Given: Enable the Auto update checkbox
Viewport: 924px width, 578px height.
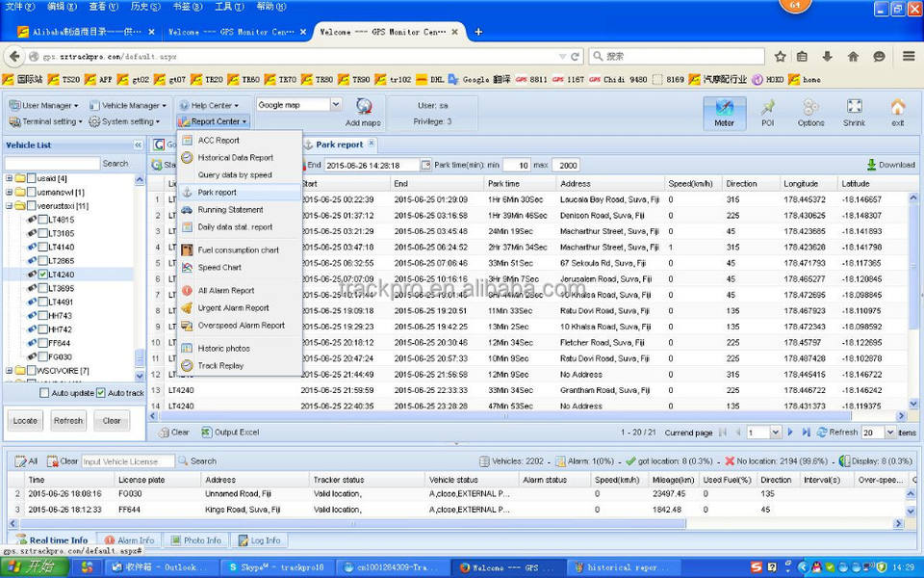Looking at the screenshot, I should point(44,393).
